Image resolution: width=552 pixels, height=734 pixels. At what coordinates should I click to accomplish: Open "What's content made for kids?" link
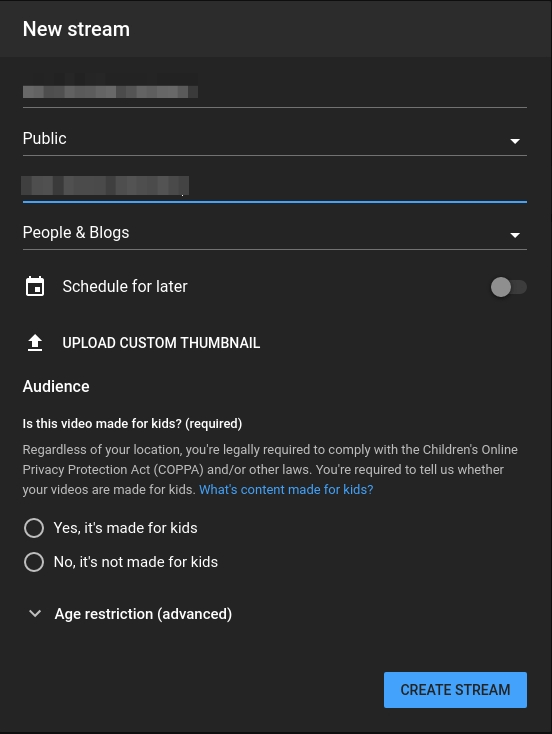(x=286, y=490)
